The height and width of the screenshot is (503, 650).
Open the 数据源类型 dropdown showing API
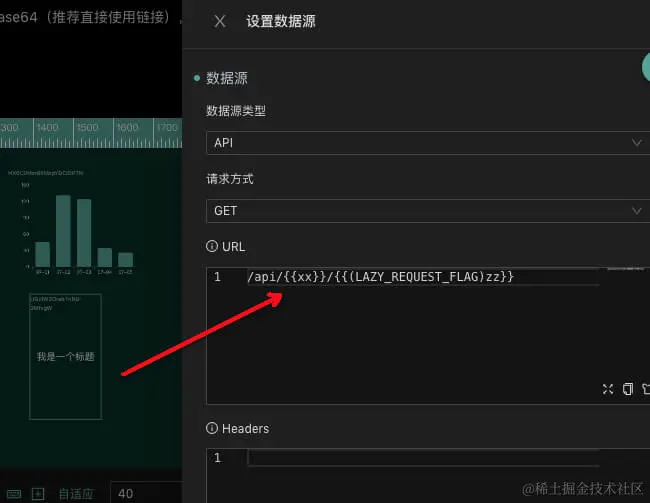[428, 143]
